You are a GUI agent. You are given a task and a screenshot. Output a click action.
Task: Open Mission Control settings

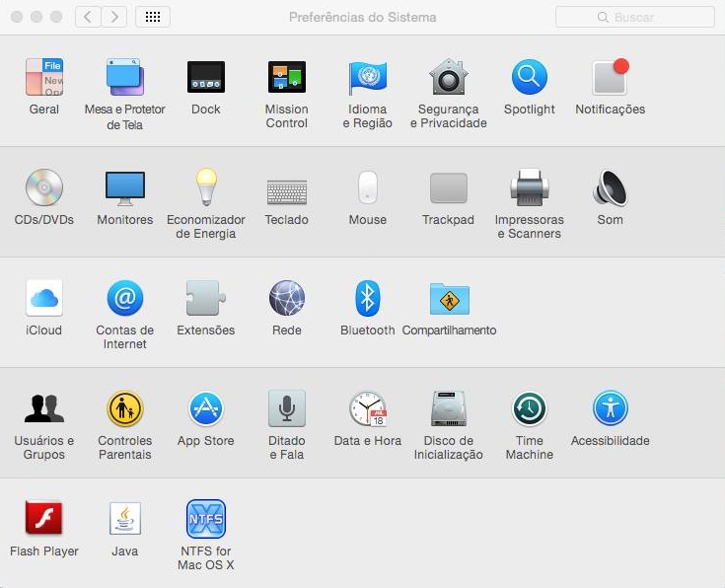point(287,78)
